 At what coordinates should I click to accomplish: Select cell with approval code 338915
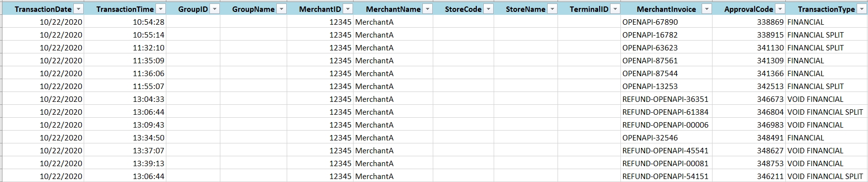[x=749, y=35]
